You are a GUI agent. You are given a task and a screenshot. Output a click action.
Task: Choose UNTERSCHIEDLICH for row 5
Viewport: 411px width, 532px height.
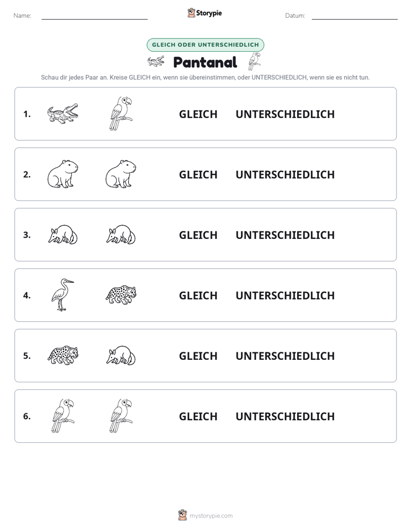tap(285, 356)
